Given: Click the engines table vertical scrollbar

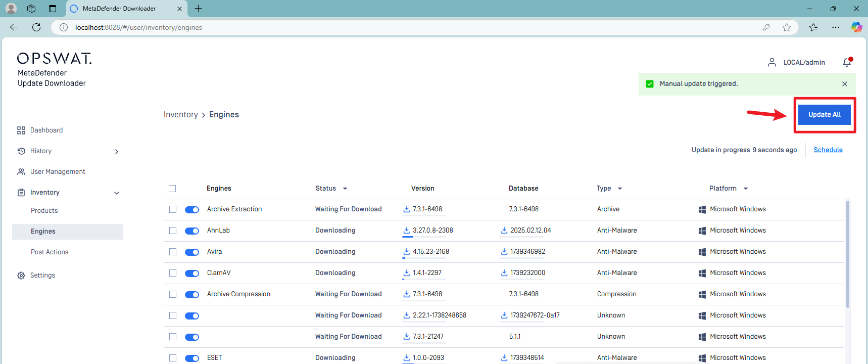Looking at the screenshot, I should [848, 254].
